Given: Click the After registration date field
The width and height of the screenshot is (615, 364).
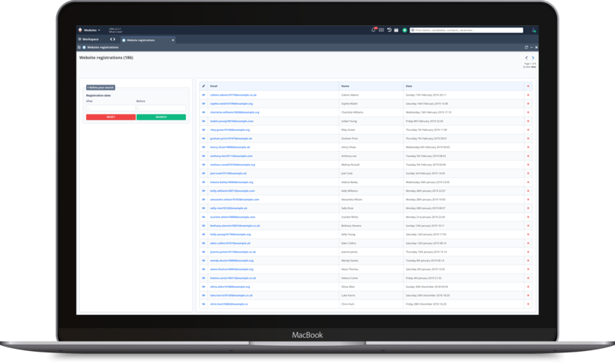Looking at the screenshot, I should [111, 108].
